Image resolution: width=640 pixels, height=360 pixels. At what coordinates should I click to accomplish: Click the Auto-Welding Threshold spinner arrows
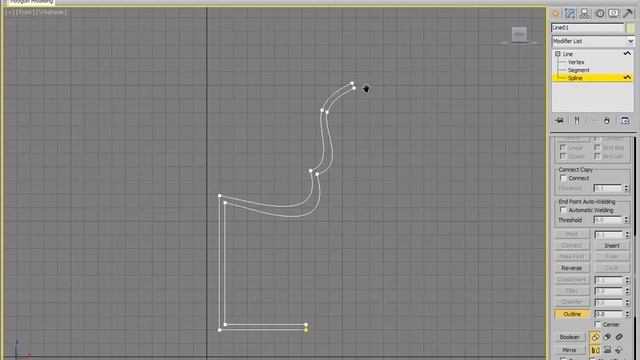[626, 220]
